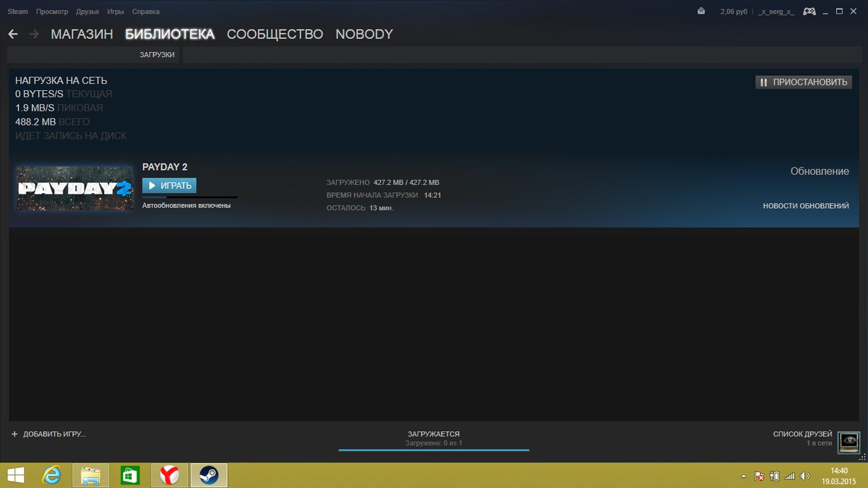Click PAYDAY 2 game thumbnail

75,188
